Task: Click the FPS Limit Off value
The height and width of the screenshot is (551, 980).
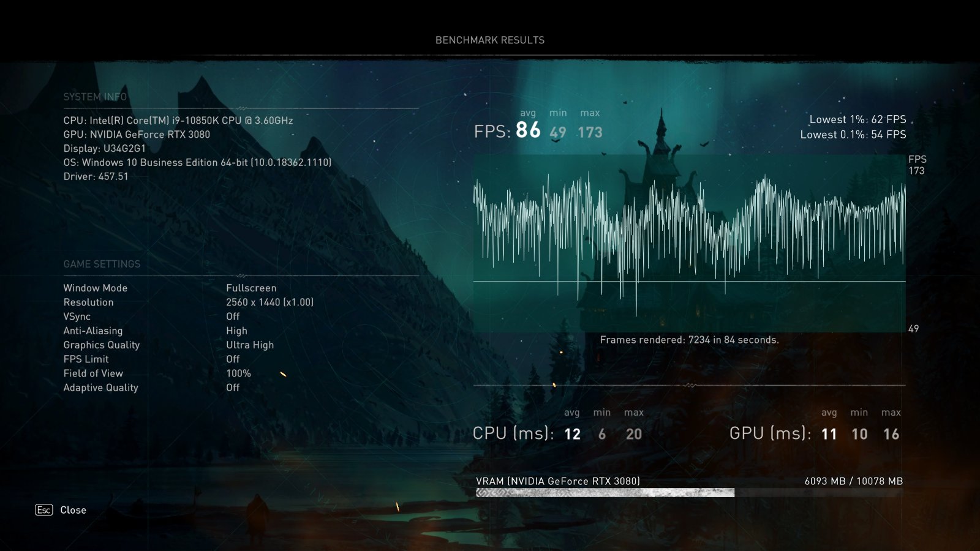Action: pyautogui.click(x=233, y=359)
